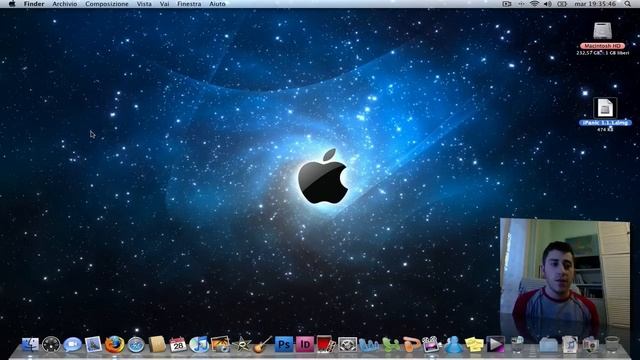The image size is (640, 360).
Task: Open the Vai menu
Action: [x=164, y=4]
